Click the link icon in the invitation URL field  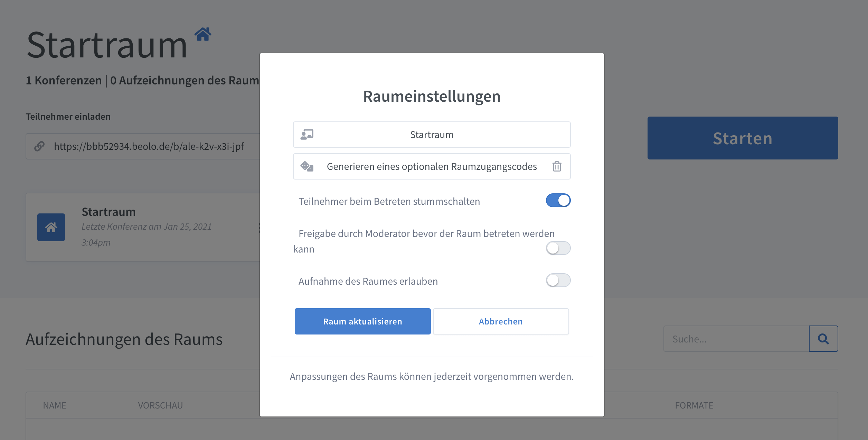pos(39,146)
